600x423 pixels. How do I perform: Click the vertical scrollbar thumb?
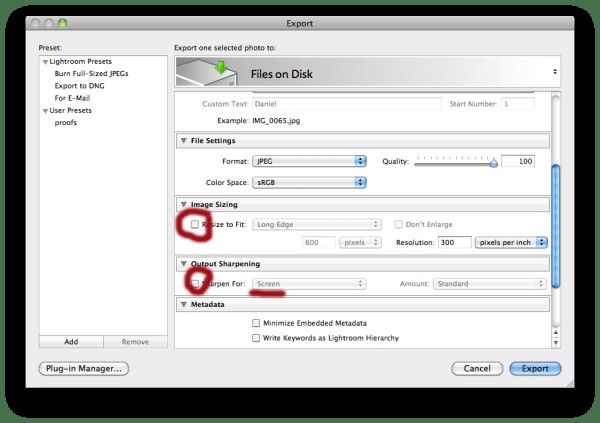coord(556,226)
